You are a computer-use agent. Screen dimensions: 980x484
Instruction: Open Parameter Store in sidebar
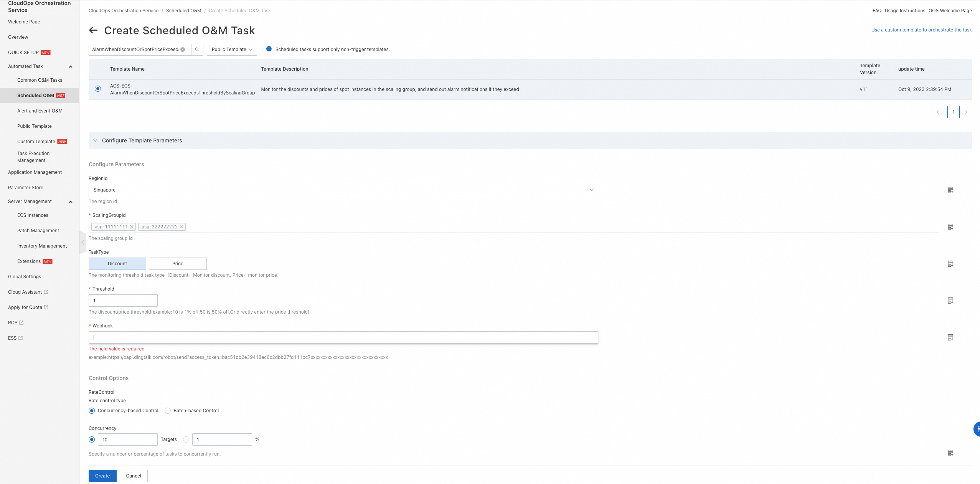click(26, 188)
